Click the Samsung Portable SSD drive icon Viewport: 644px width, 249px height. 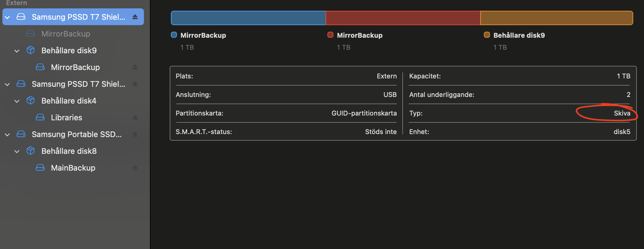pyautogui.click(x=21, y=134)
